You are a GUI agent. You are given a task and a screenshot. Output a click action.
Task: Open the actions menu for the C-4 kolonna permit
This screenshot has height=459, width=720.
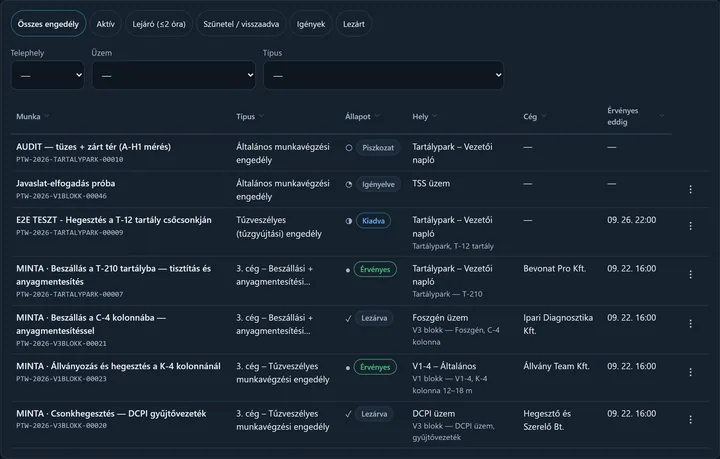coord(690,324)
